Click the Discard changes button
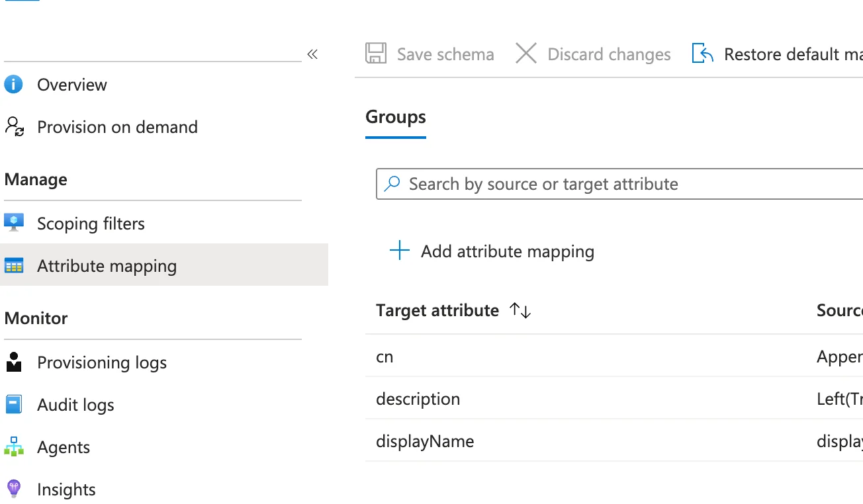This screenshot has height=504, width=863. click(593, 54)
